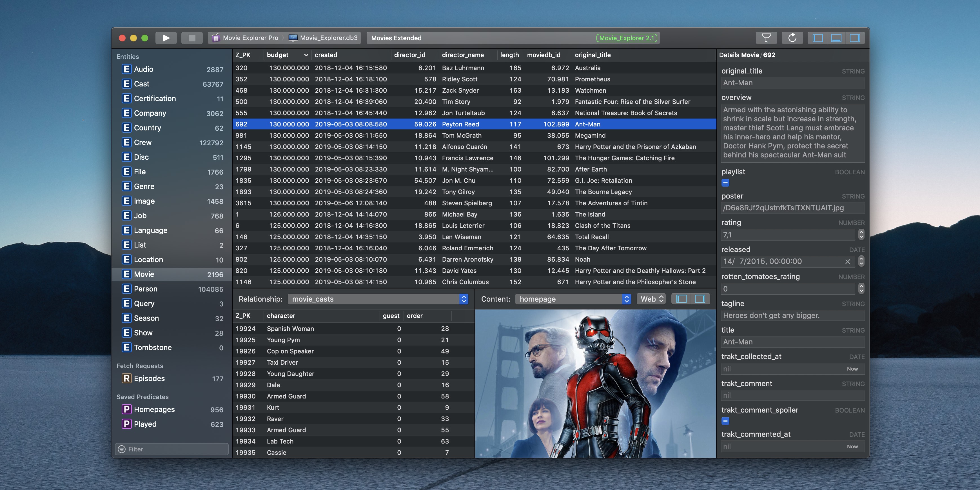Click the tagline text field
The image size is (980, 490).
coord(793,315)
